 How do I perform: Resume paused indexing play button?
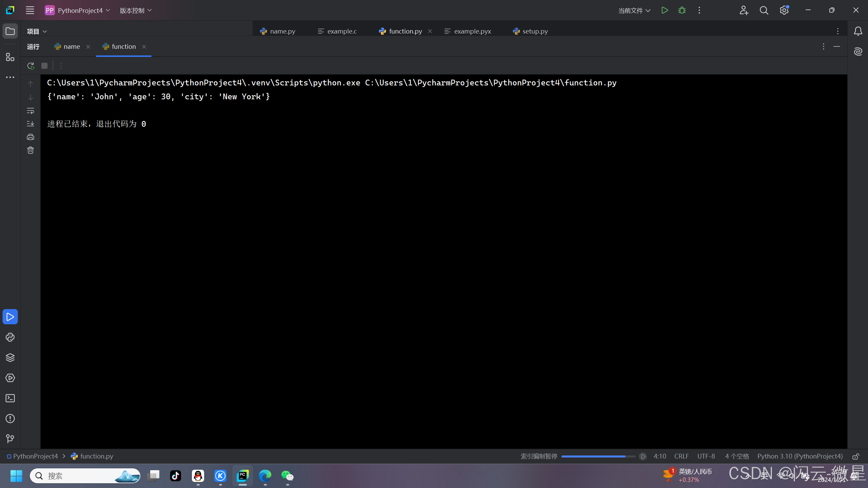click(643, 456)
